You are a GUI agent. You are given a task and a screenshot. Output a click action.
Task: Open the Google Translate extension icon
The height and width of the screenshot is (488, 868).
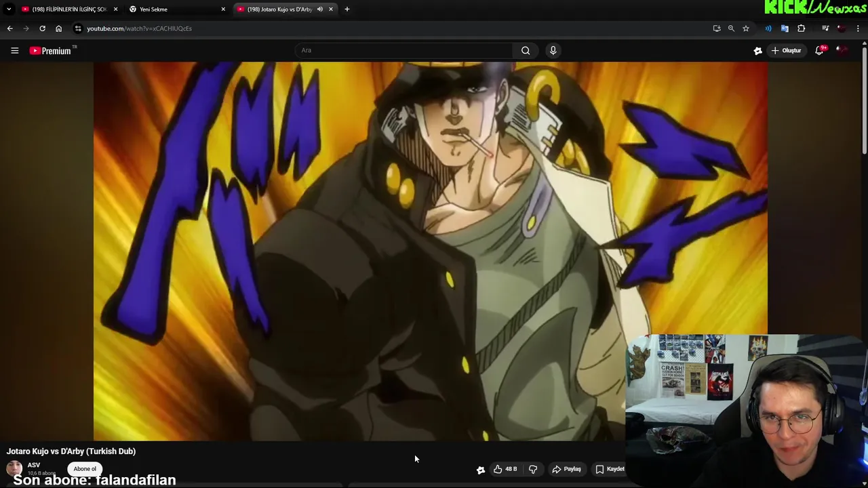pos(785,28)
